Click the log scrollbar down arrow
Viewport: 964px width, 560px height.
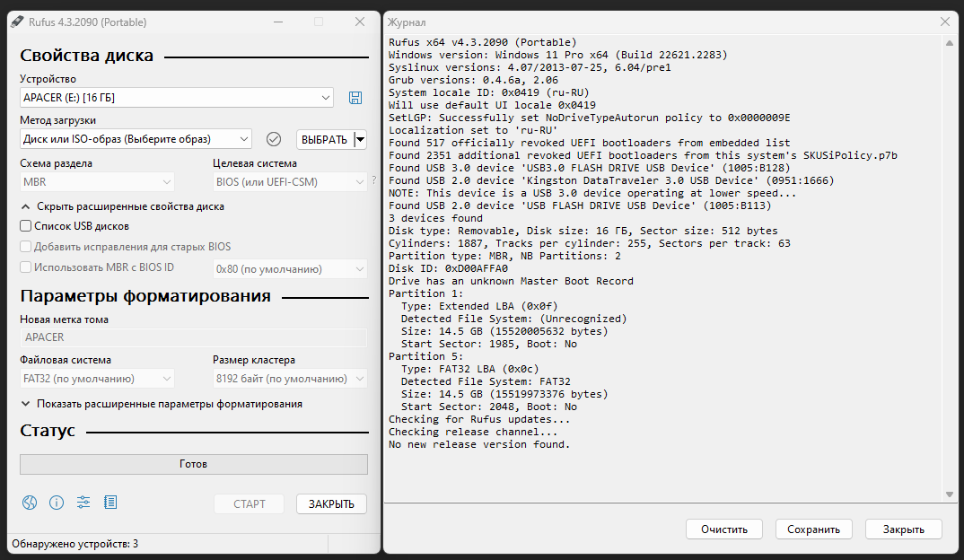point(950,494)
